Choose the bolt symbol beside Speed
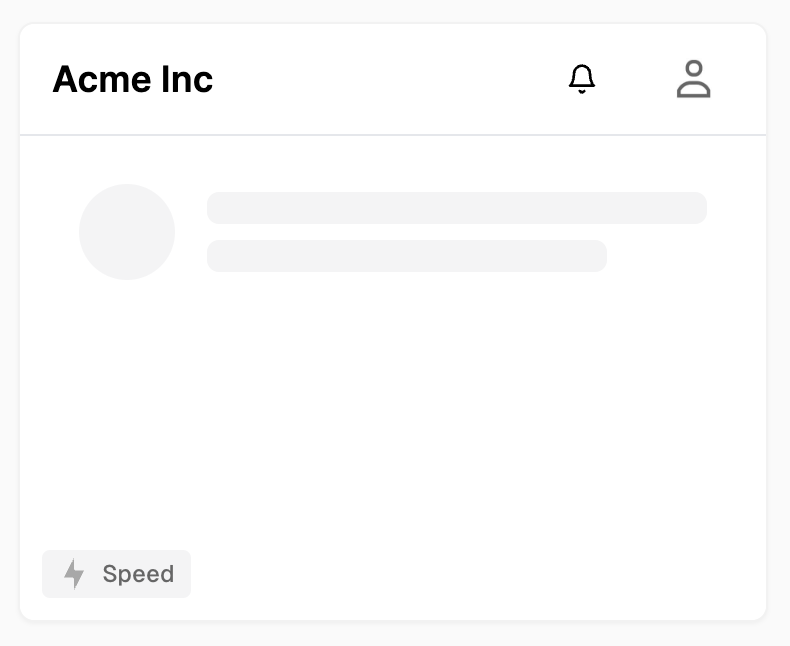This screenshot has height=646, width=790. 74,574
